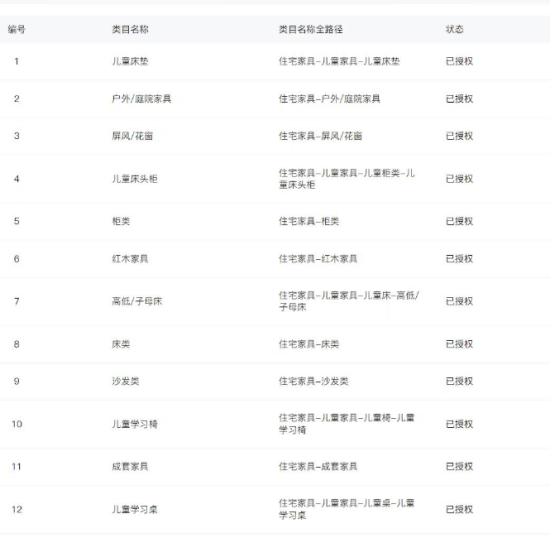This screenshot has width=550, height=538.
Task: Select the 儿童床垫 category name in row 1
Action: (130, 61)
